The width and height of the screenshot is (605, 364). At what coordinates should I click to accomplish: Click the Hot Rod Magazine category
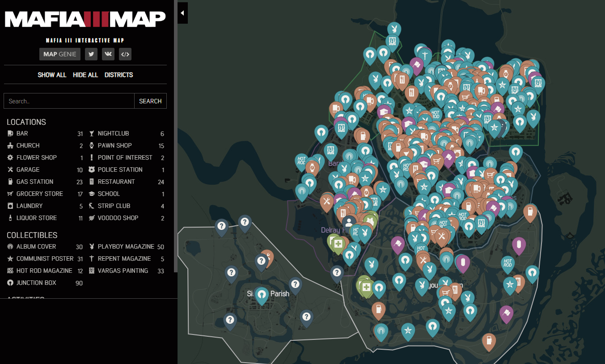click(x=45, y=271)
